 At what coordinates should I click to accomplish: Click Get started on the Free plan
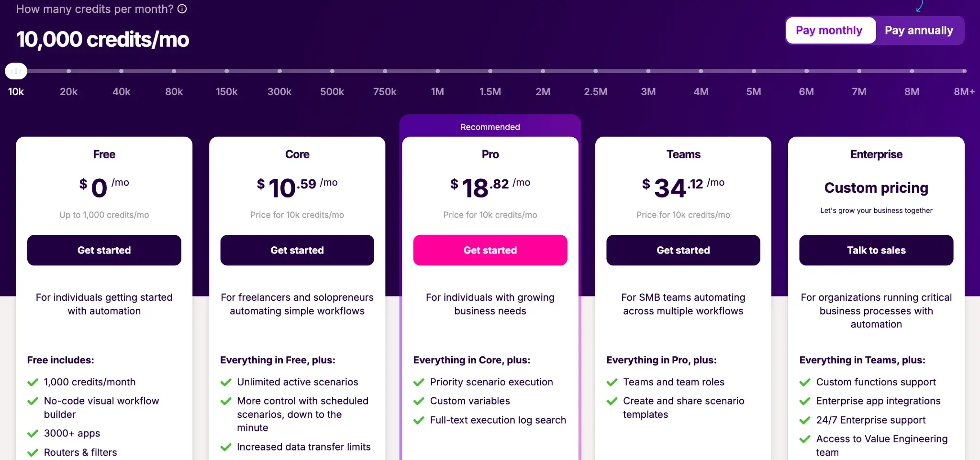tap(104, 250)
